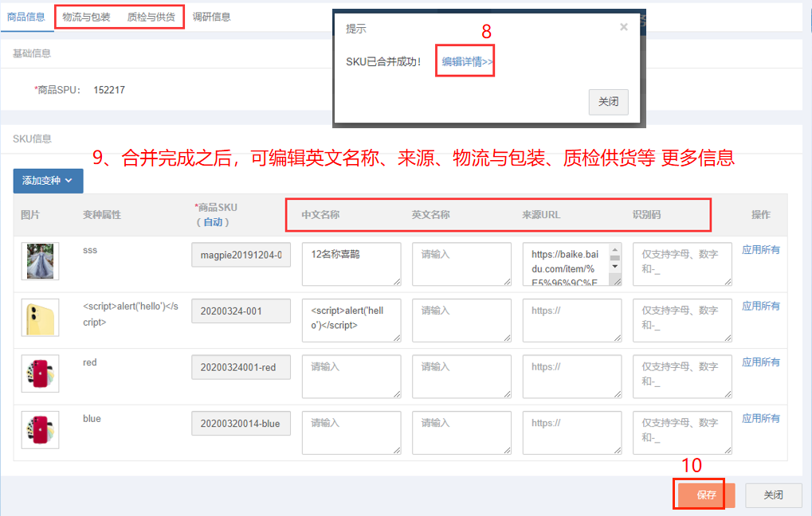
Task: Open the 商品信息 tab
Action: [x=25, y=17]
